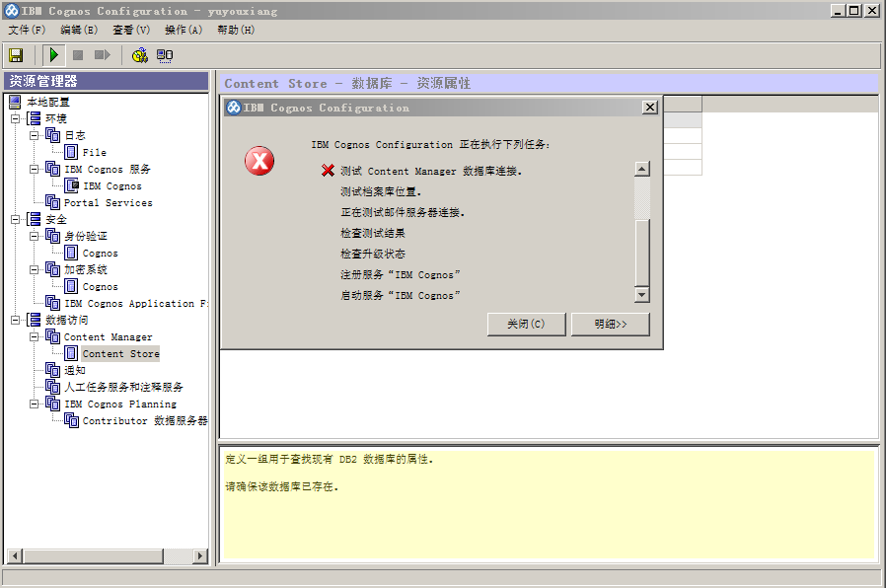The image size is (886, 588).
Task: Collapse the IBM Cognos Planning tree node
Action: (34, 404)
